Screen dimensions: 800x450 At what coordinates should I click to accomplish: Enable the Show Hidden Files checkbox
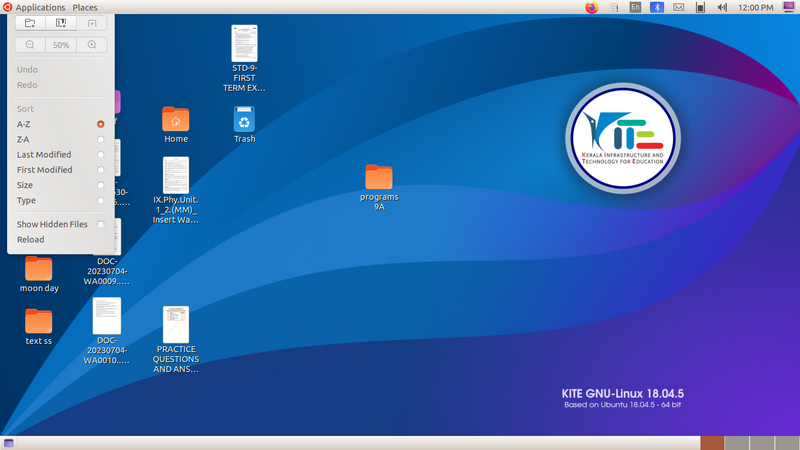point(101,224)
